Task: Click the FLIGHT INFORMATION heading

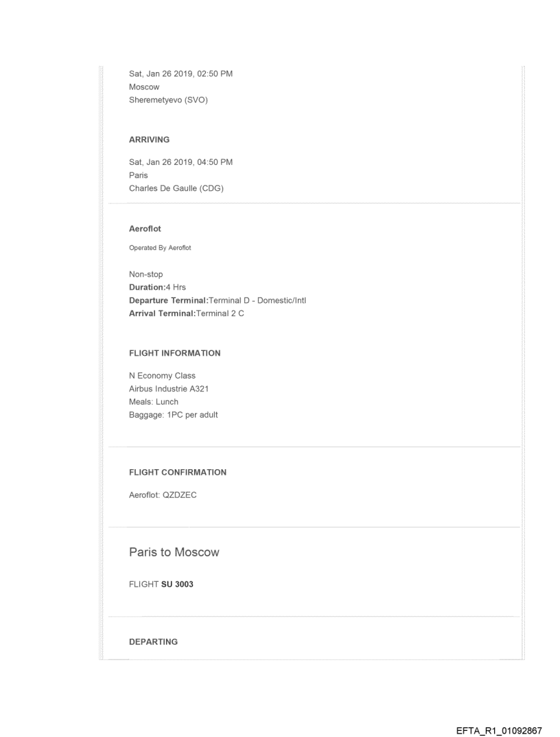Action: pyautogui.click(x=174, y=353)
